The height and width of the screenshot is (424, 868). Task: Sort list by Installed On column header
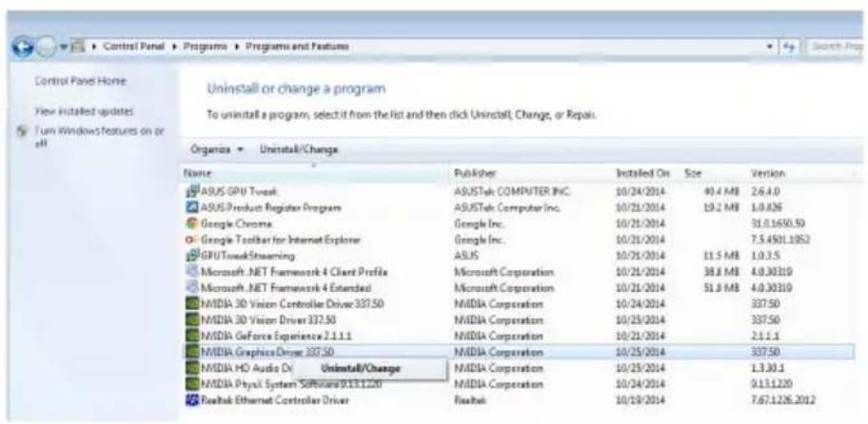[643, 174]
